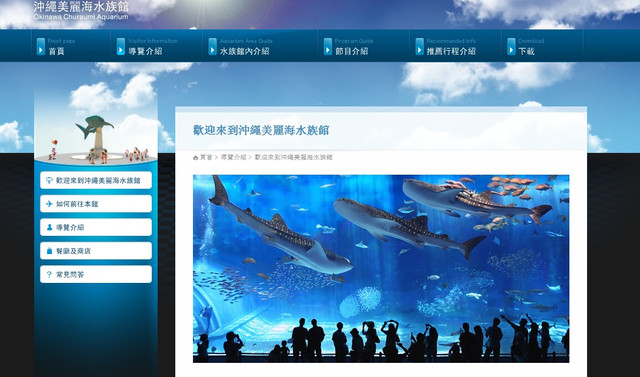640x377 pixels.
Task: Follow the 導覽介紹 breadcrumb link
Action: 233,157
